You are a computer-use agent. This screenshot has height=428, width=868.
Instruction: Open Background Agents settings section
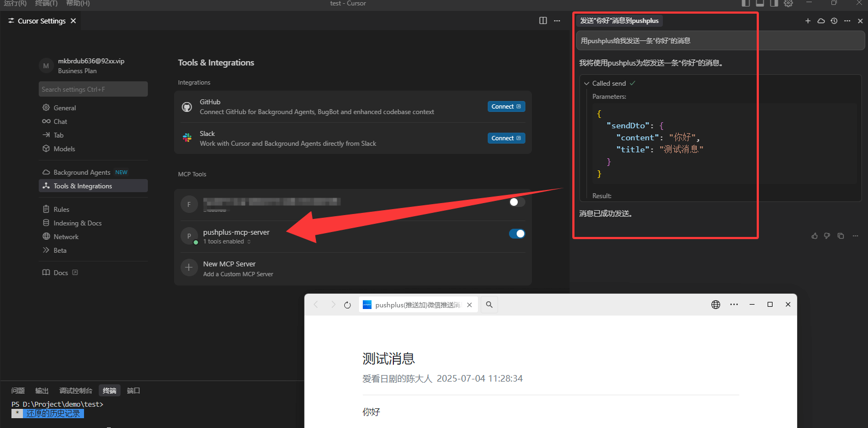click(93, 173)
